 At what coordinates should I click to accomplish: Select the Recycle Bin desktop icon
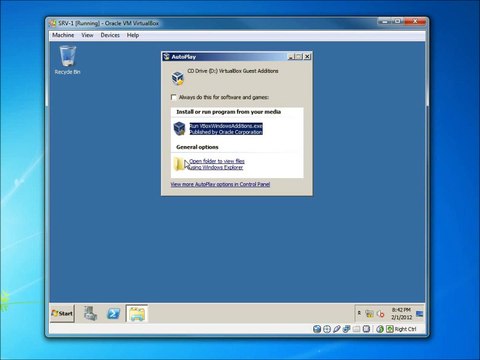68,60
